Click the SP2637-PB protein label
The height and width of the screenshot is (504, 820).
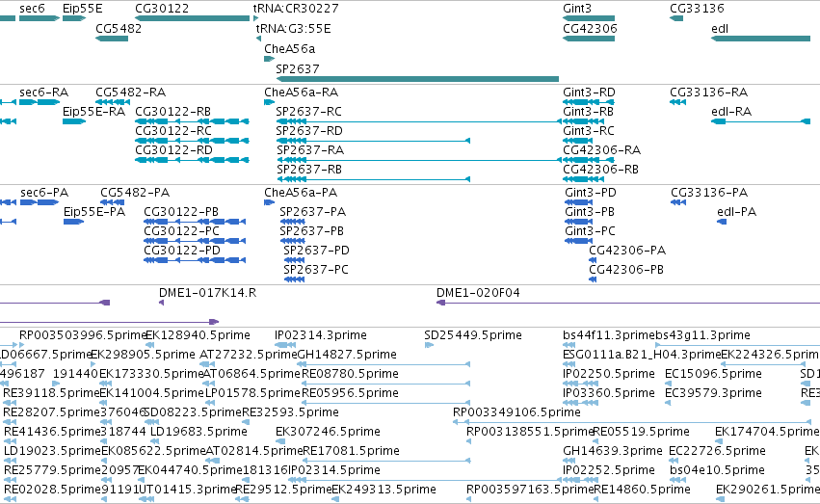(311, 231)
